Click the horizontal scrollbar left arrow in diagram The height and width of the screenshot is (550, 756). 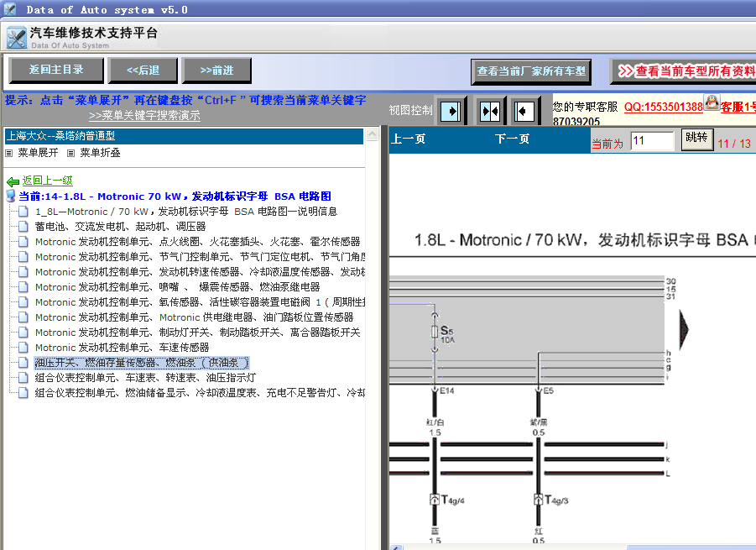coord(396,547)
